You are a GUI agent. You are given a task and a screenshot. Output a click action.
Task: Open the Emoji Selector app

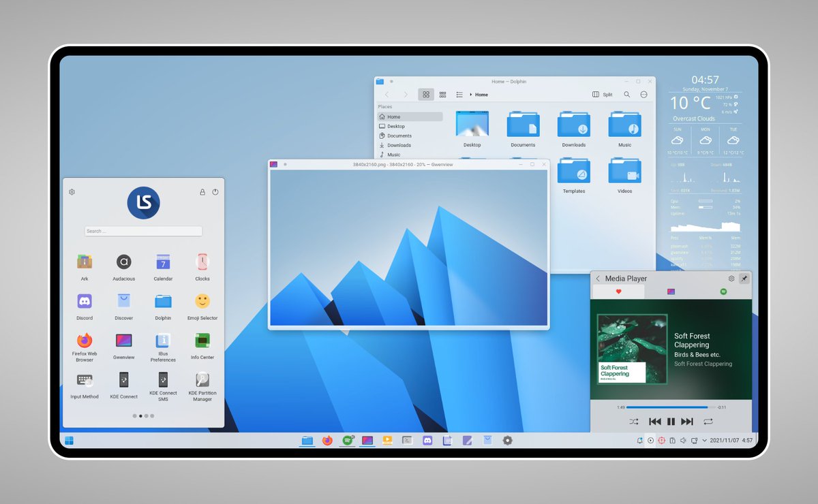[x=202, y=306]
